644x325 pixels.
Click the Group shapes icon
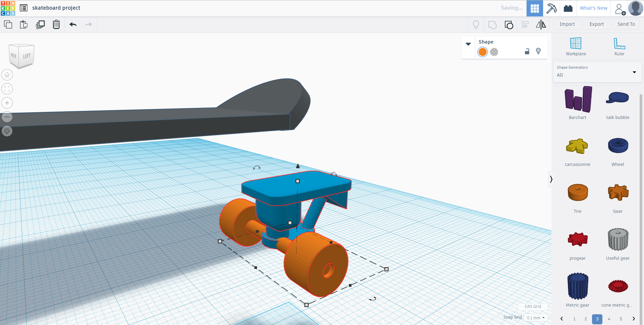pyautogui.click(x=492, y=25)
